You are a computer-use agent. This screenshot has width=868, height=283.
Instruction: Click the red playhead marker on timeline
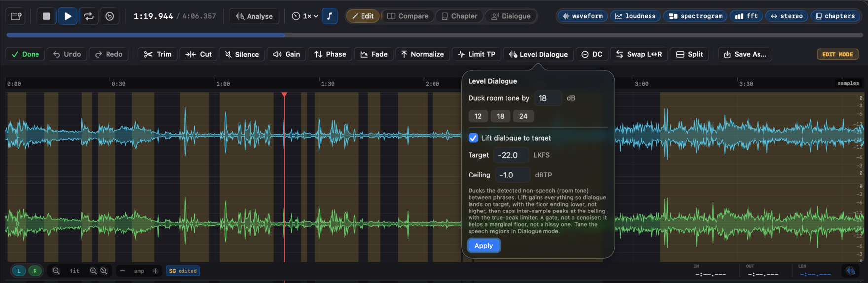click(284, 94)
